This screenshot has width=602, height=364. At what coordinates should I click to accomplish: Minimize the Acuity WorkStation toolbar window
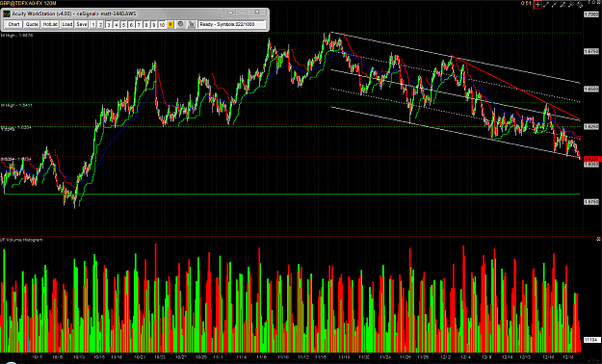click(230, 13)
